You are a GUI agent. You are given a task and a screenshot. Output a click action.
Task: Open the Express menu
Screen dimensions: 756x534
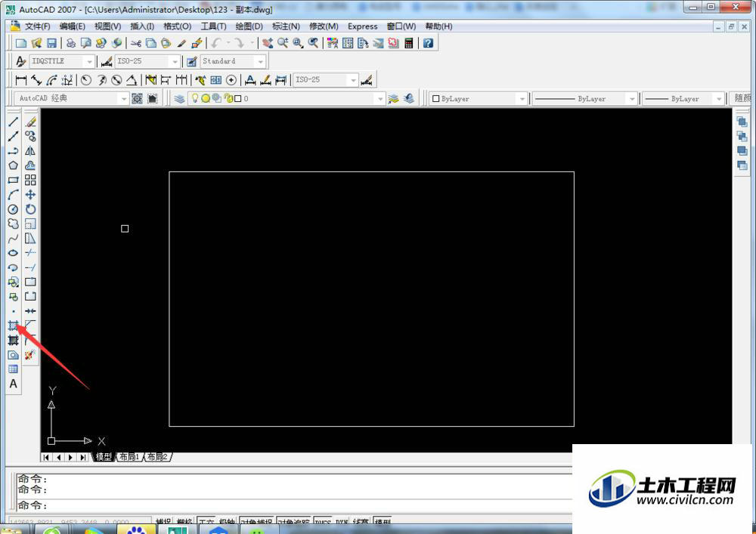(x=363, y=26)
